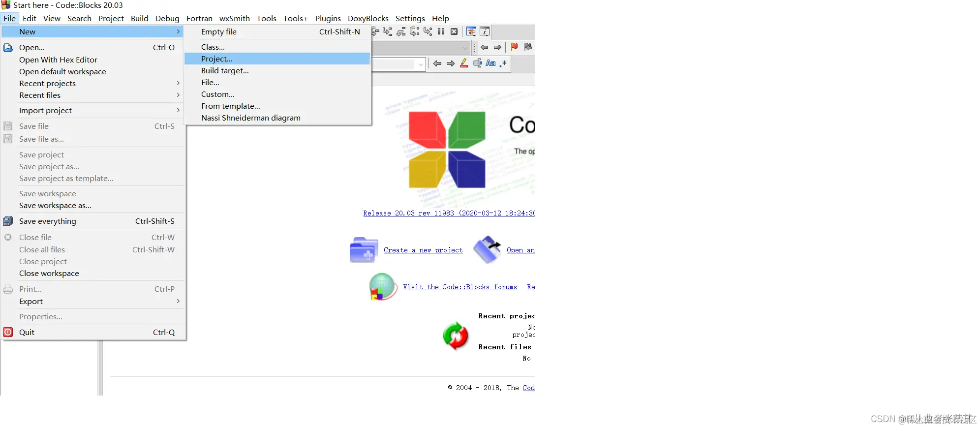The width and height of the screenshot is (980, 428).
Task: Click Jump back arrow beside red flag
Action: tap(485, 47)
